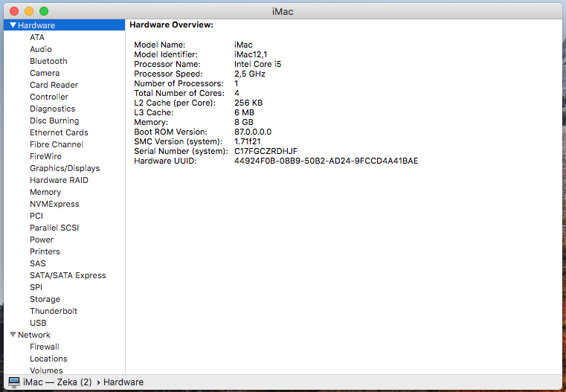Open the Printers section
Viewport: 566px width, 392px height.
coord(45,251)
